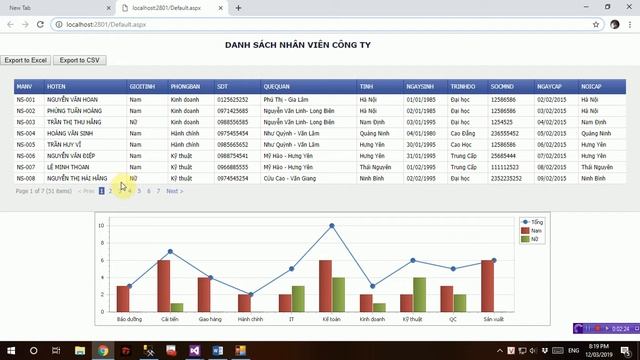Open File Explorer from the taskbar
Image resolution: width=640 pixels, height=360 pixels.
pyautogui.click(x=80, y=351)
